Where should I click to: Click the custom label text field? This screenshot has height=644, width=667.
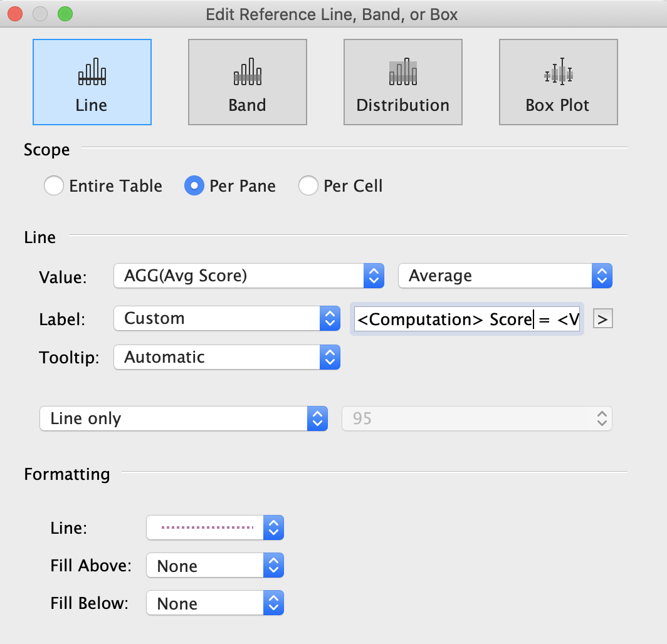(x=466, y=319)
